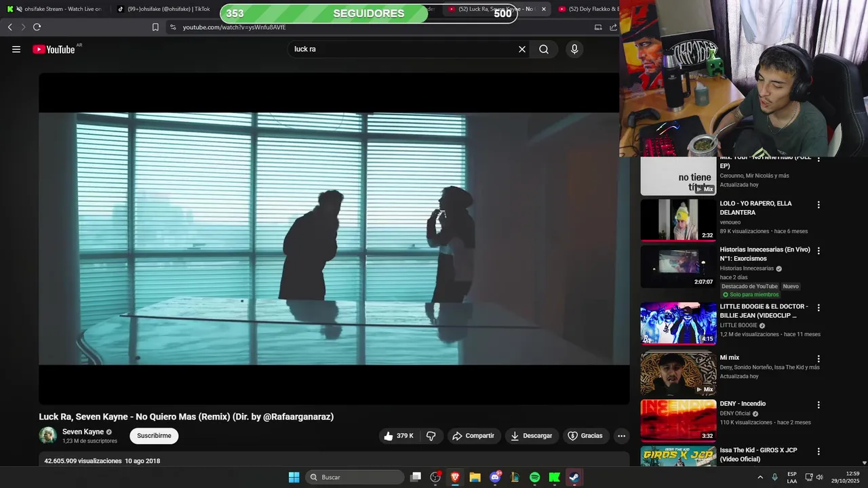The height and width of the screenshot is (488, 868).
Task: Share the video via Compartir
Action: 473,436
